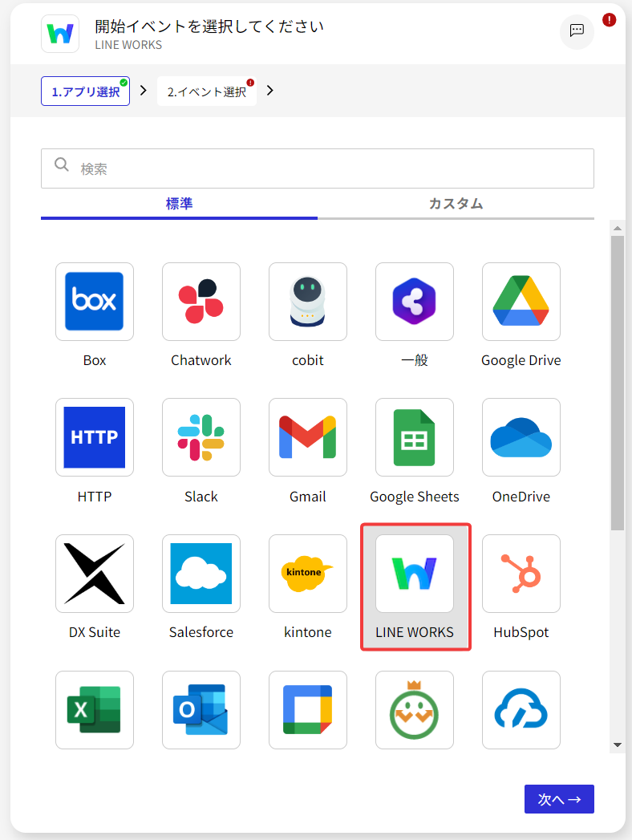Select the HTTP app icon
Viewport: 632px width, 840px height.
(95, 437)
